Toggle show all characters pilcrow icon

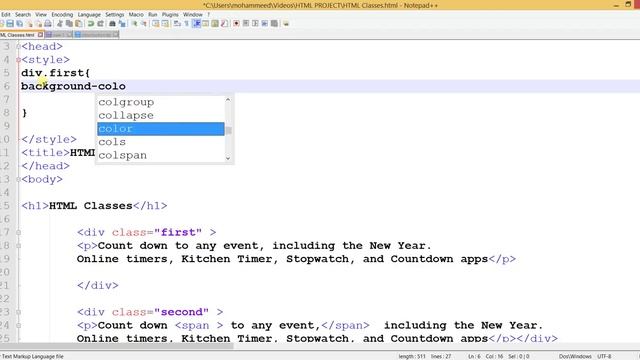tap(187, 24)
